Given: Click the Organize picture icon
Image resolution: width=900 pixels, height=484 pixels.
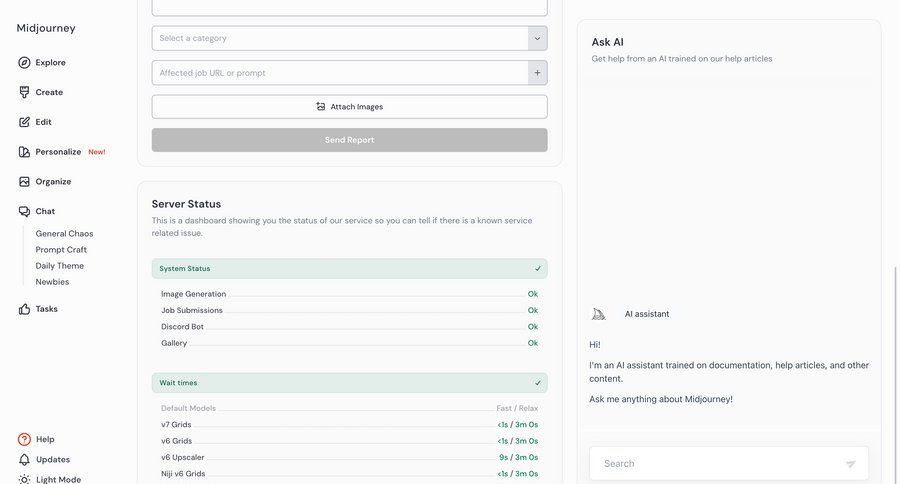Looking at the screenshot, I should click(24, 181).
